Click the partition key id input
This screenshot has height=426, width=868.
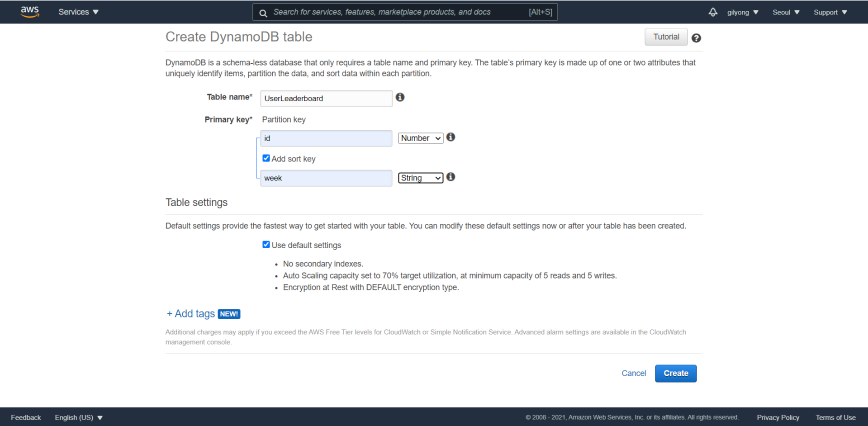[x=326, y=138]
